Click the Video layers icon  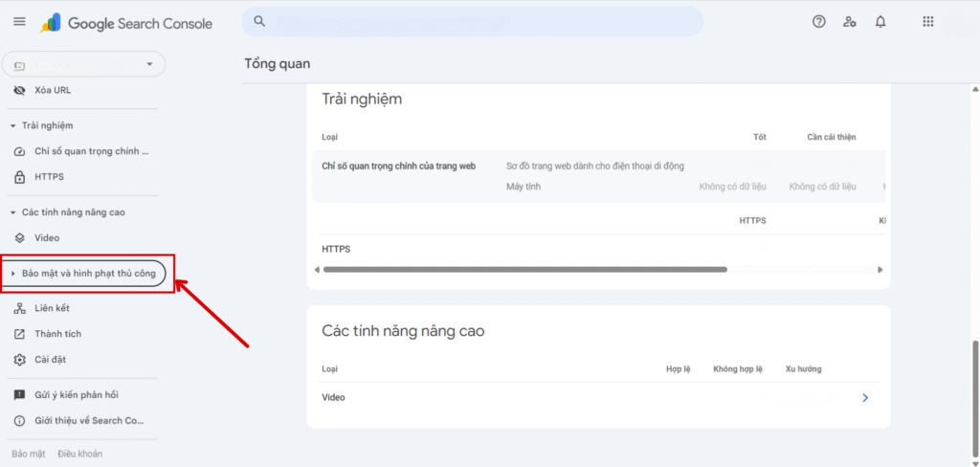tap(19, 238)
